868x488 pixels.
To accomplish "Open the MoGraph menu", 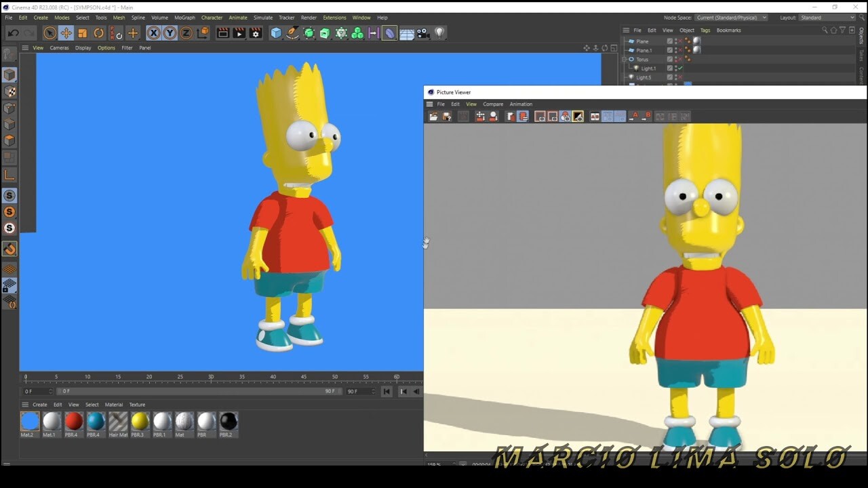I will tap(183, 18).
